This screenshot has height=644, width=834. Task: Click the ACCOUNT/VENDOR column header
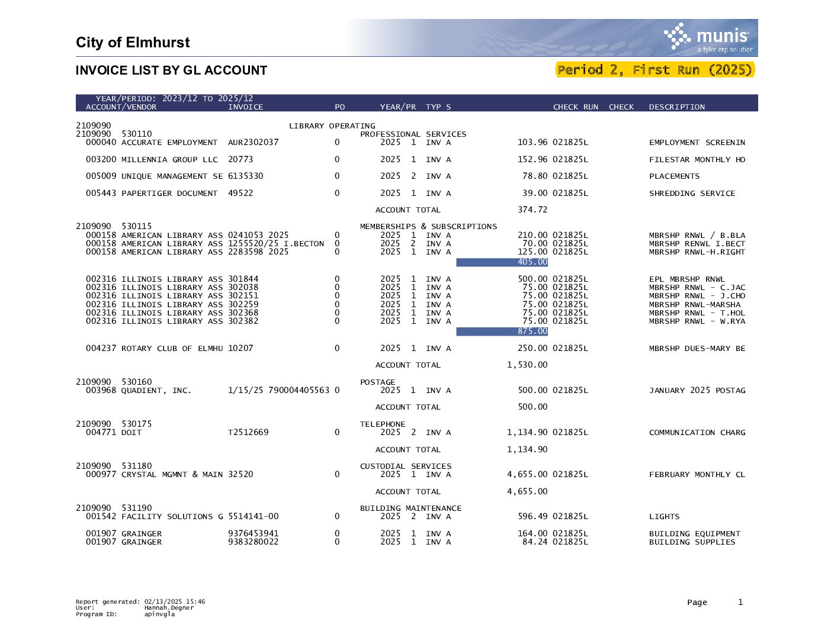121,107
